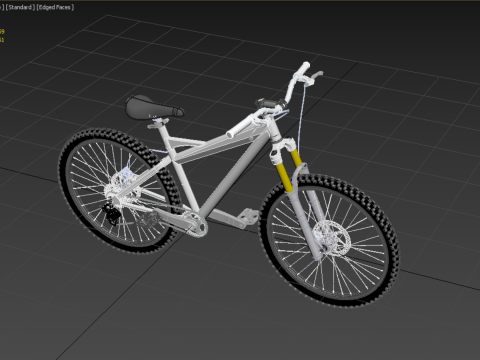Open the [Standard] viewport shading menu
The height and width of the screenshot is (360, 480).
coord(20,7)
